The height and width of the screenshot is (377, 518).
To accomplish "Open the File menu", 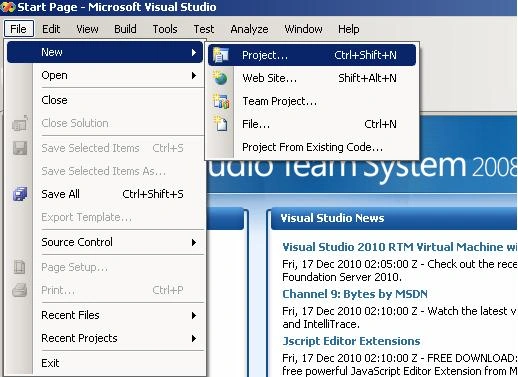I will (19, 29).
